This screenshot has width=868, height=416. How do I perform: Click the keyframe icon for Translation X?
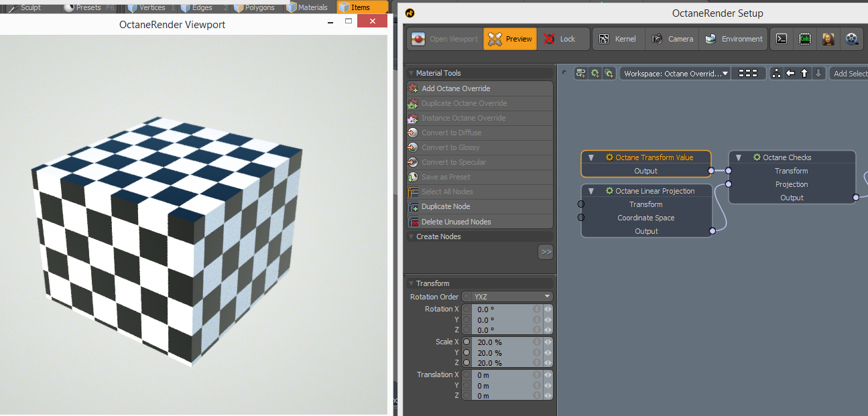pos(537,375)
